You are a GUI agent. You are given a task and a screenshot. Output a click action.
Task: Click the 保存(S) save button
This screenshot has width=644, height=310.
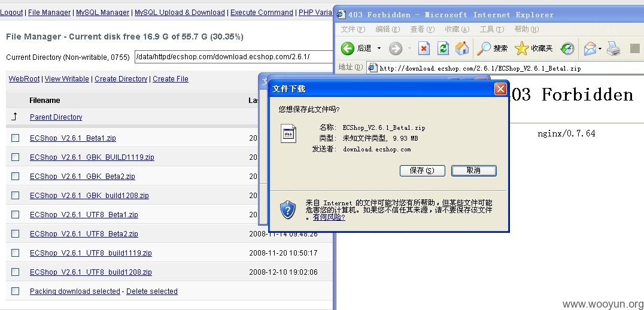pyautogui.click(x=422, y=171)
